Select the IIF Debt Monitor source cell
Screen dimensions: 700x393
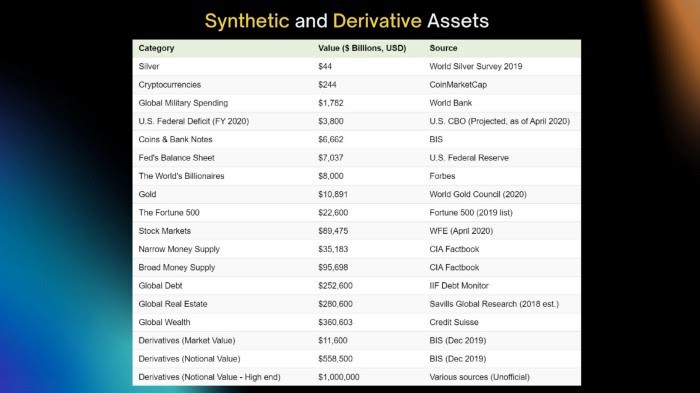pos(459,286)
